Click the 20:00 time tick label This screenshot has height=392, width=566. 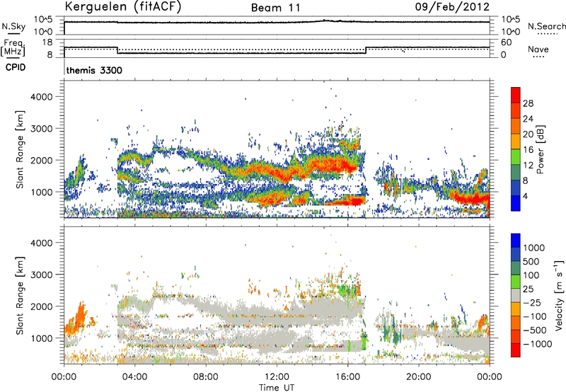click(418, 377)
